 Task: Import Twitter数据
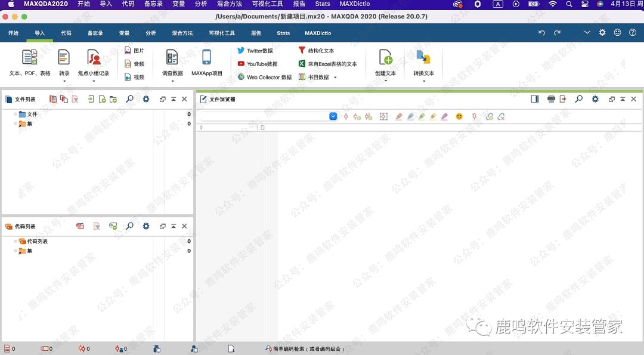pyautogui.click(x=255, y=51)
